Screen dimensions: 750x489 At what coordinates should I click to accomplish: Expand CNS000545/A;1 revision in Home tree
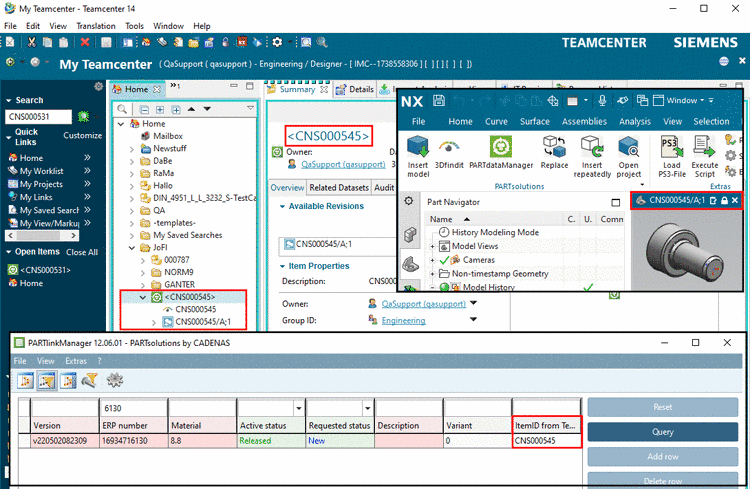pyautogui.click(x=154, y=322)
